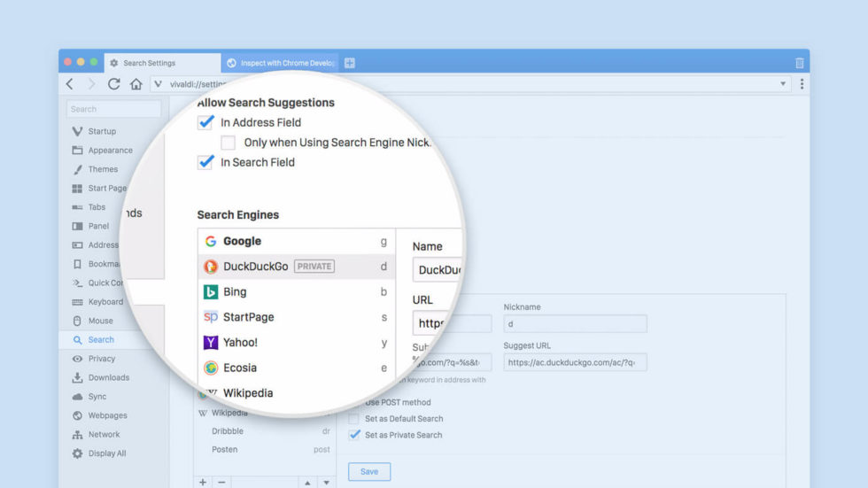Click the Address Bar section icon
Image resolution: width=868 pixels, height=488 pixels.
click(x=77, y=245)
